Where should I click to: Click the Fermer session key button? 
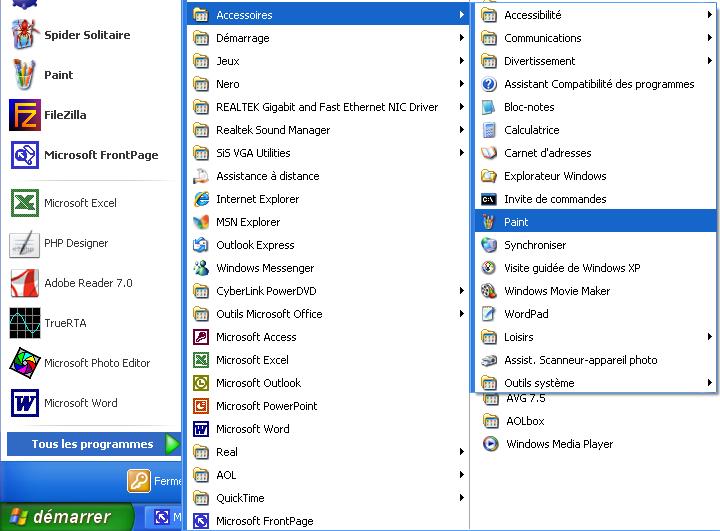pyautogui.click(x=139, y=481)
